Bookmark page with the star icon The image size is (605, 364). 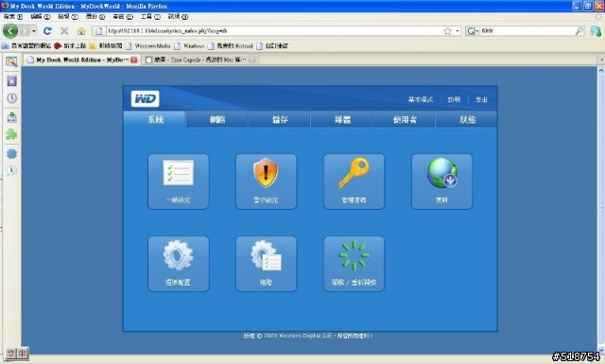click(x=447, y=31)
